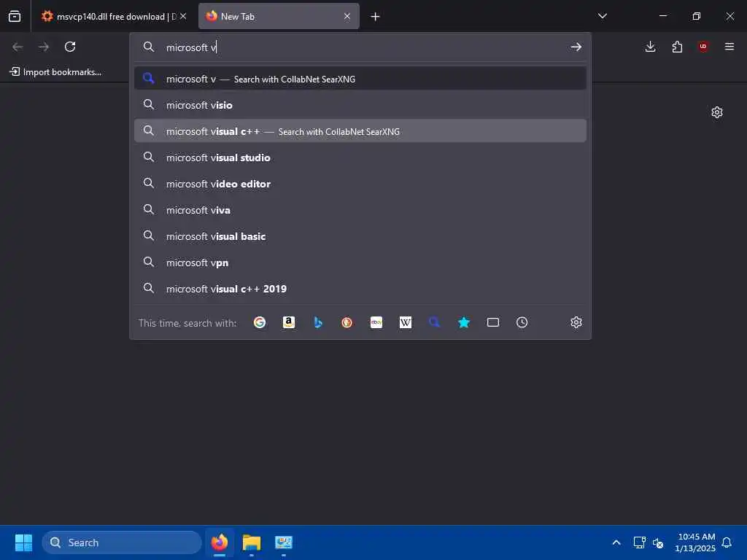
Task: Personalize New Tab gear icon
Action: coord(717,112)
